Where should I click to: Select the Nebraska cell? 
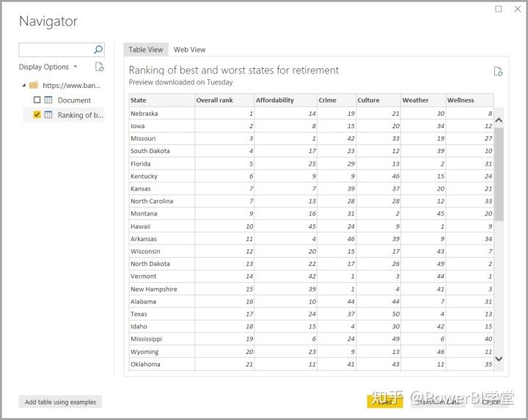pyautogui.click(x=161, y=114)
